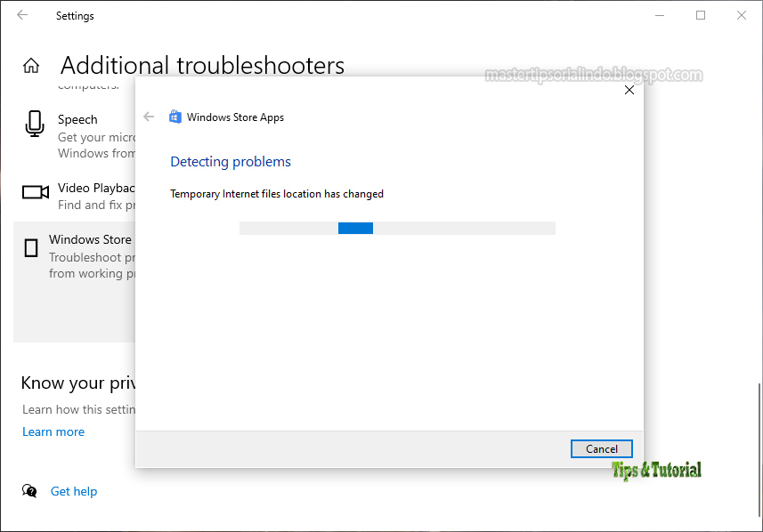Click the Windows Store Apps dialog title text
This screenshot has height=532, width=763.
point(236,117)
